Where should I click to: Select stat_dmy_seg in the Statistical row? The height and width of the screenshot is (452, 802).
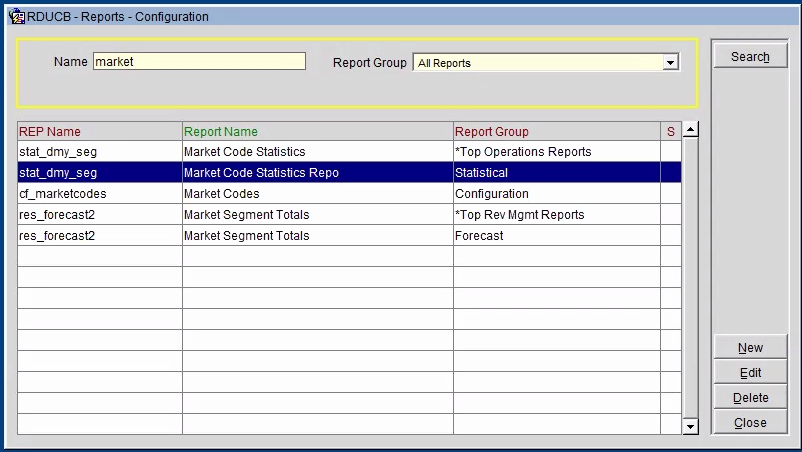point(100,173)
